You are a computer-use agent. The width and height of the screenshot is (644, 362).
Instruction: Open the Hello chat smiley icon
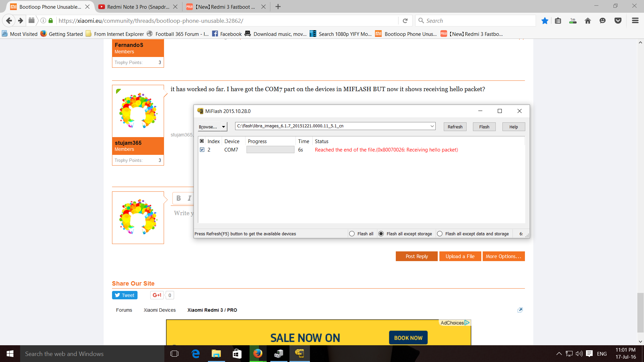(x=603, y=21)
